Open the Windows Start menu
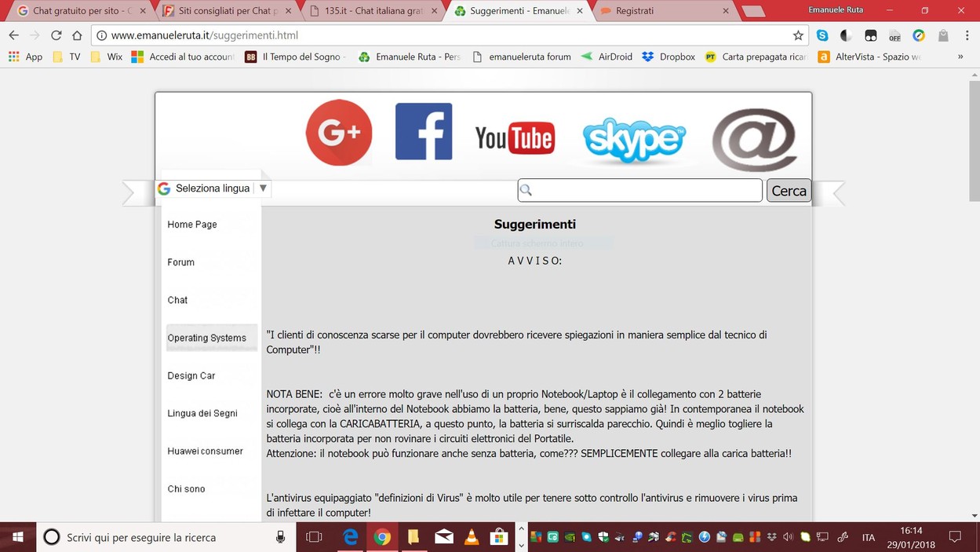 pyautogui.click(x=17, y=537)
